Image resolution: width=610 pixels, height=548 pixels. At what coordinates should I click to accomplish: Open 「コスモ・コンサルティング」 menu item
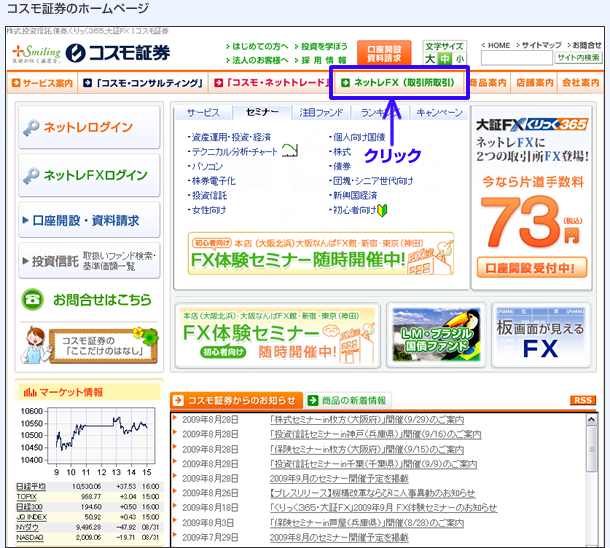[143, 83]
